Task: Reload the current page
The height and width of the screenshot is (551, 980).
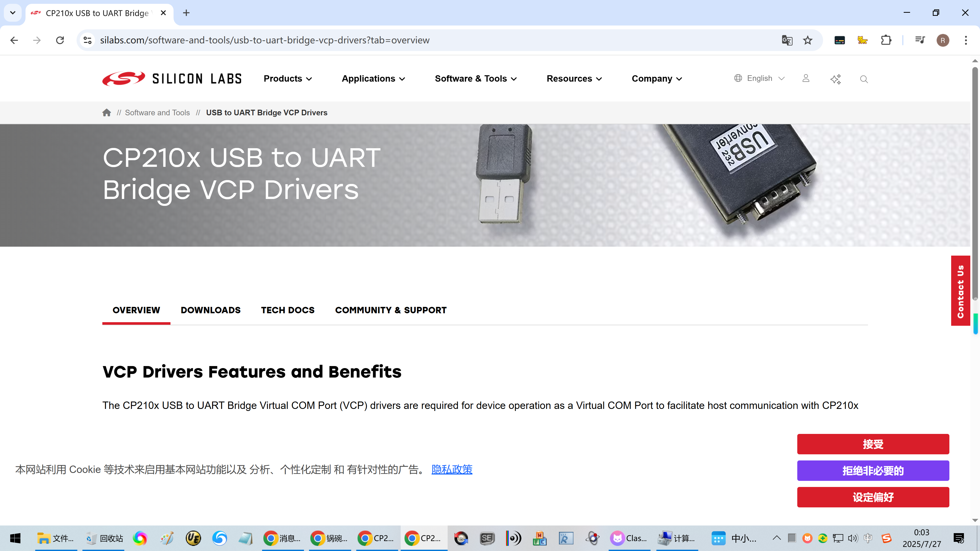Action: coord(60,40)
